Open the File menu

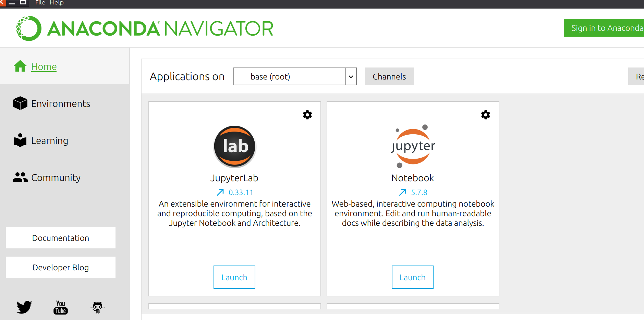(40, 3)
